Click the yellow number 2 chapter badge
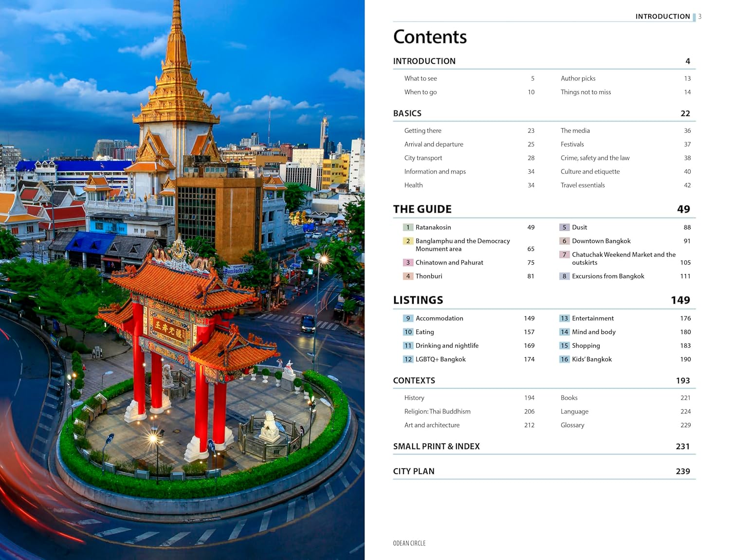The image size is (730, 560). coord(408,241)
